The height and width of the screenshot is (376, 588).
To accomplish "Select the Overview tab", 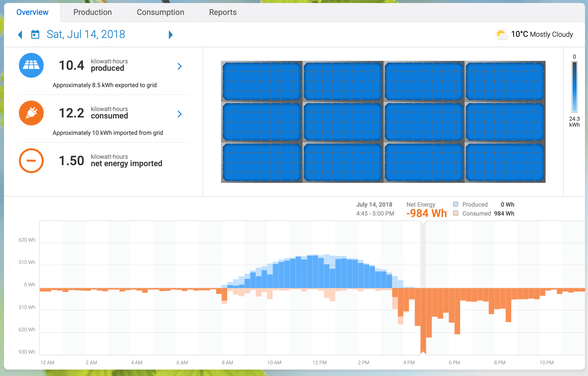I will pyautogui.click(x=33, y=12).
